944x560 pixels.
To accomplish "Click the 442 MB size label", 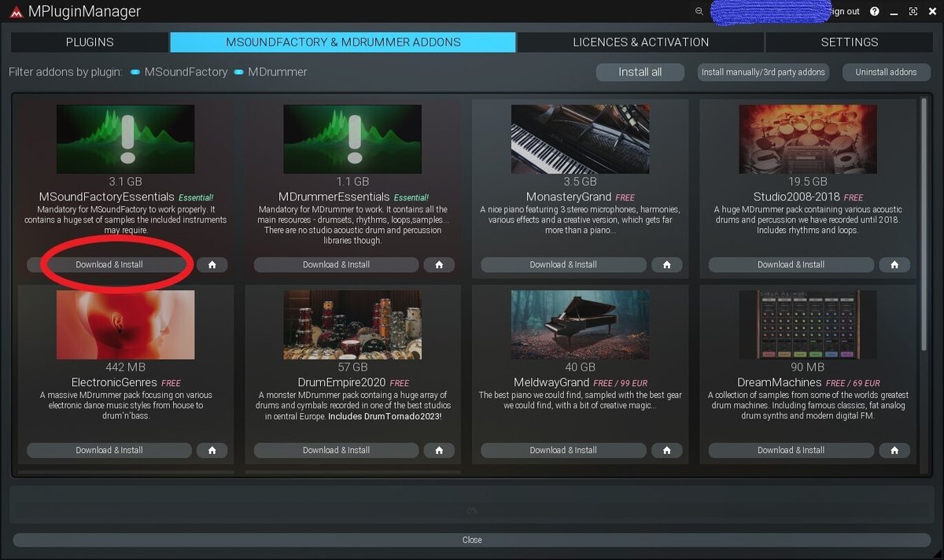I will click(125, 367).
